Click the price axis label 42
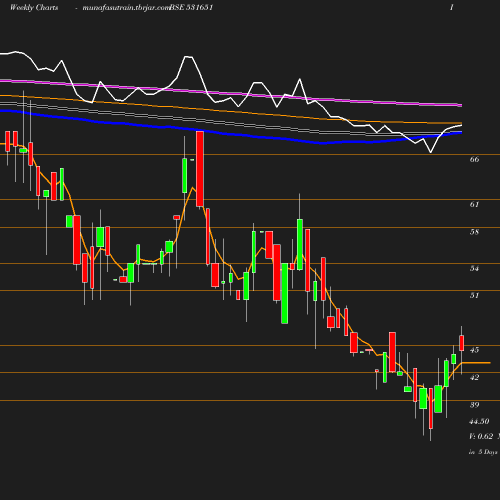 [x=474, y=377]
